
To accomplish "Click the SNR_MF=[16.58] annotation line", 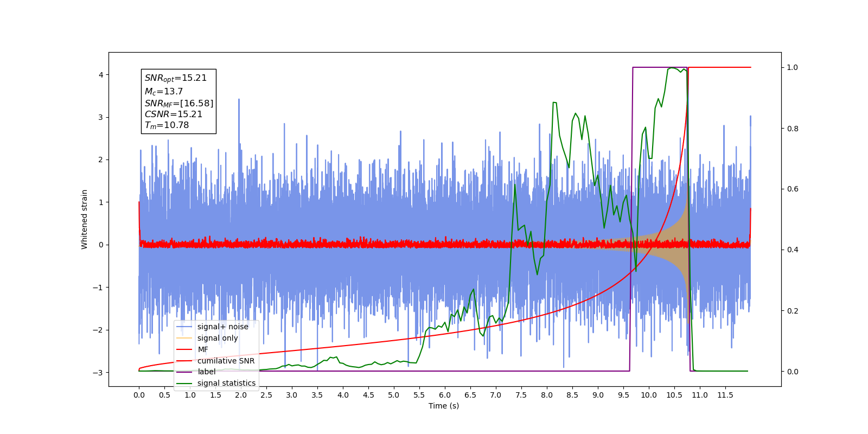I will point(179,103).
